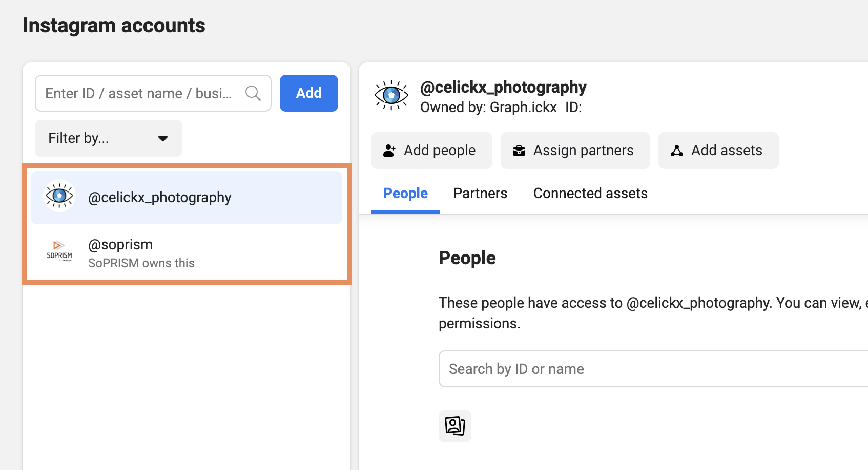
Task: Click the Assign partners button
Action: tap(575, 151)
